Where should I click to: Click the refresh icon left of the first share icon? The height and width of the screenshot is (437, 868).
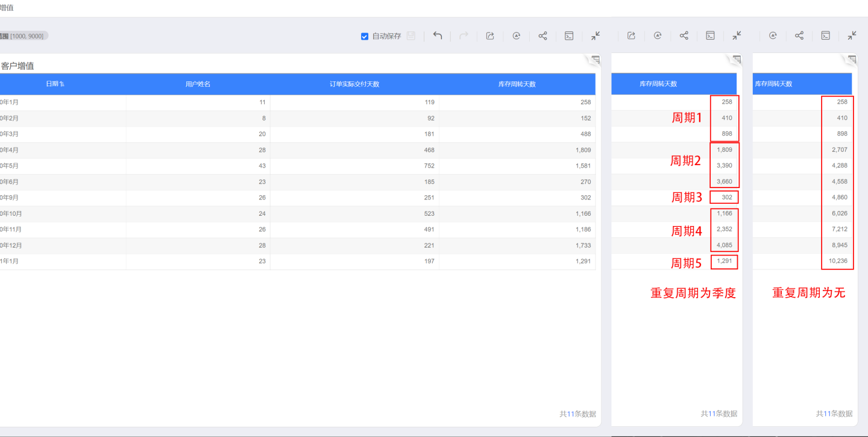point(517,36)
